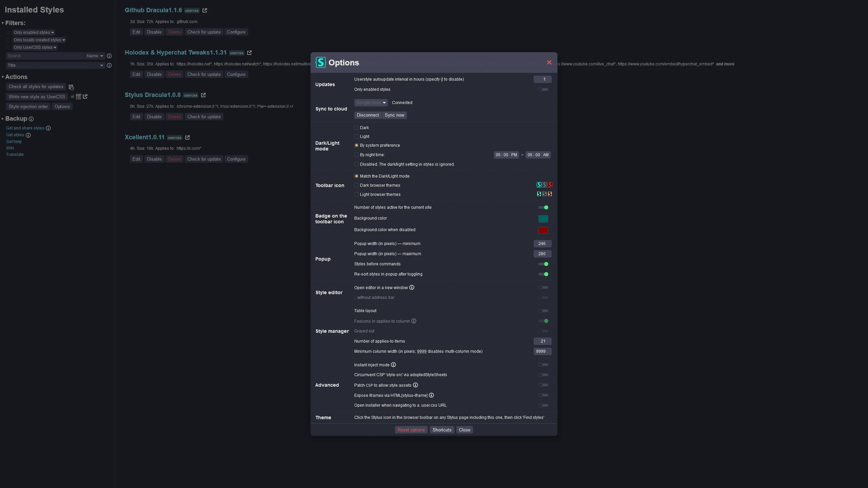Click info icon beside Open editor in new window
868x488 pixels.
pos(412,288)
